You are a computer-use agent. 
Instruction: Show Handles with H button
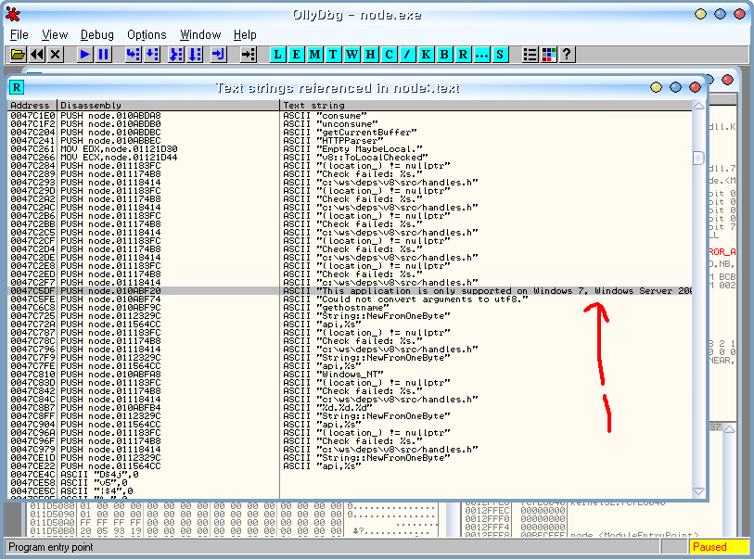coord(370,55)
